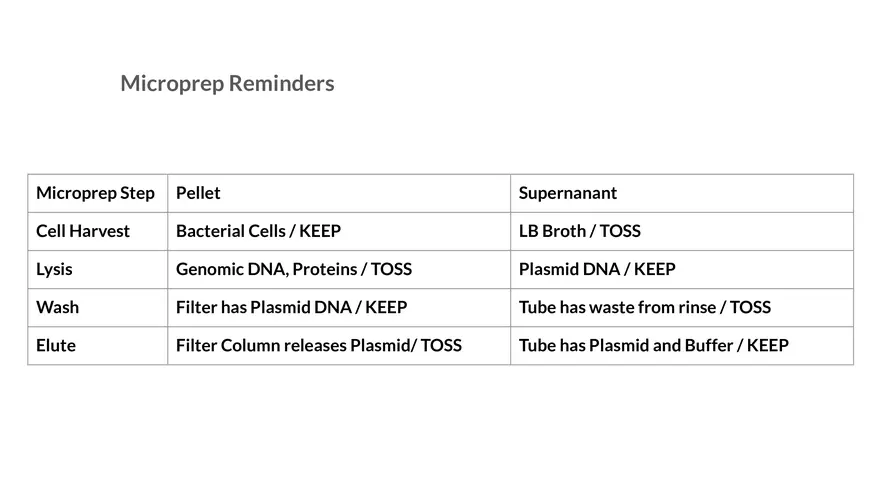The image size is (880, 495).
Task: Select the Elute row label
Action: click(56, 345)
